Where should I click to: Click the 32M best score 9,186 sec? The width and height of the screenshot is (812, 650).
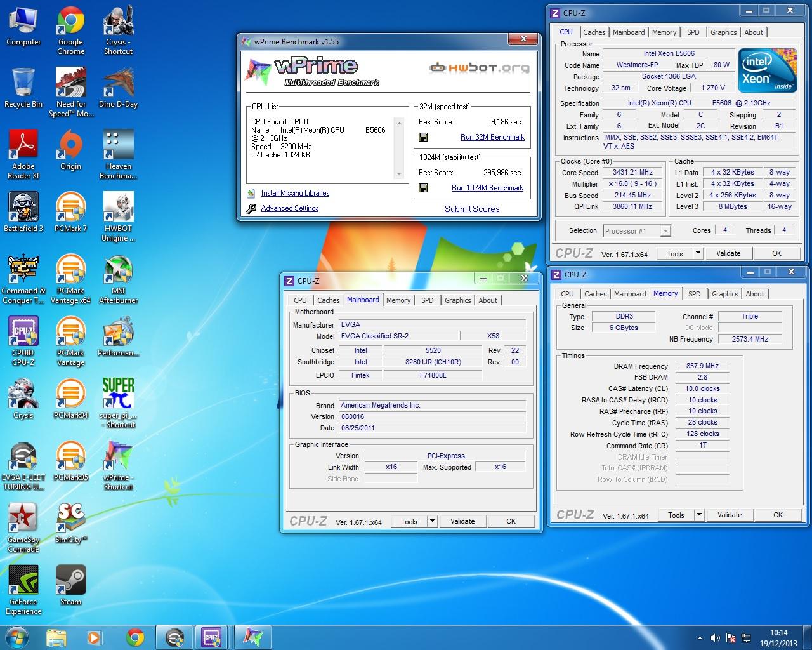click(506, 121)
